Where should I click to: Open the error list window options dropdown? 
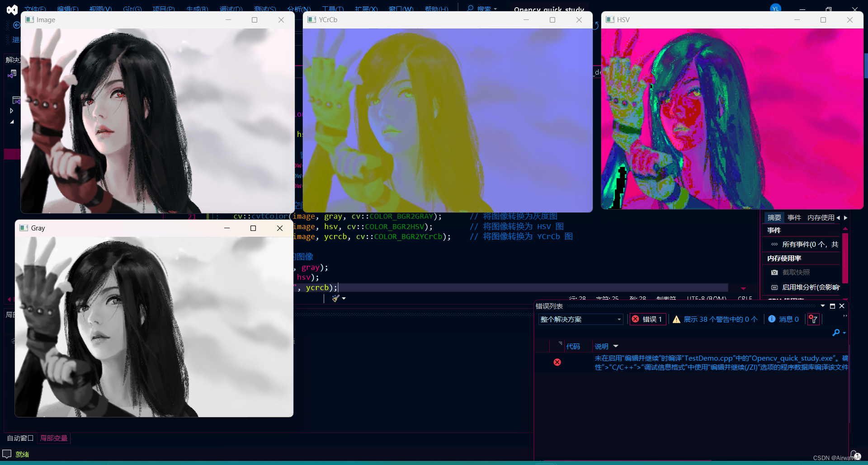(823, 306)
